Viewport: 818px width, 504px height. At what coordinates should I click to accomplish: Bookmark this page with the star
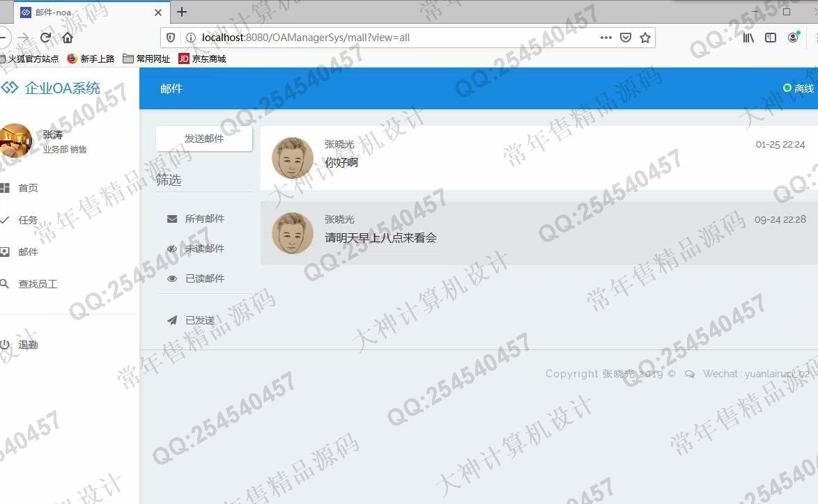click(645, 38)
